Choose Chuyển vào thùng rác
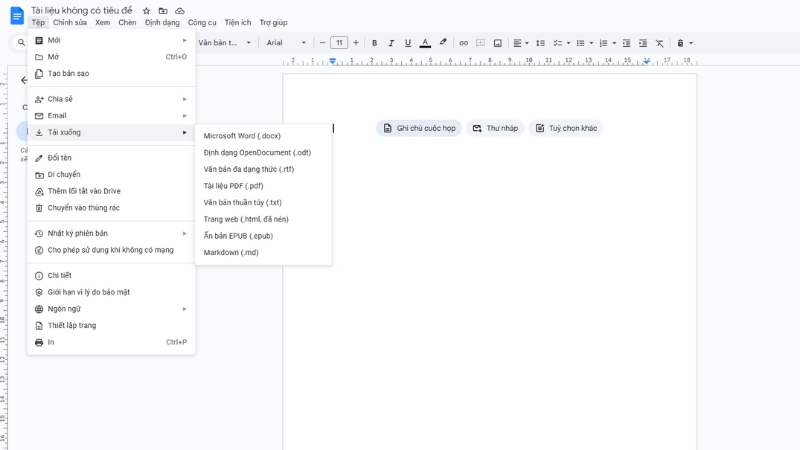 [111, 208]
